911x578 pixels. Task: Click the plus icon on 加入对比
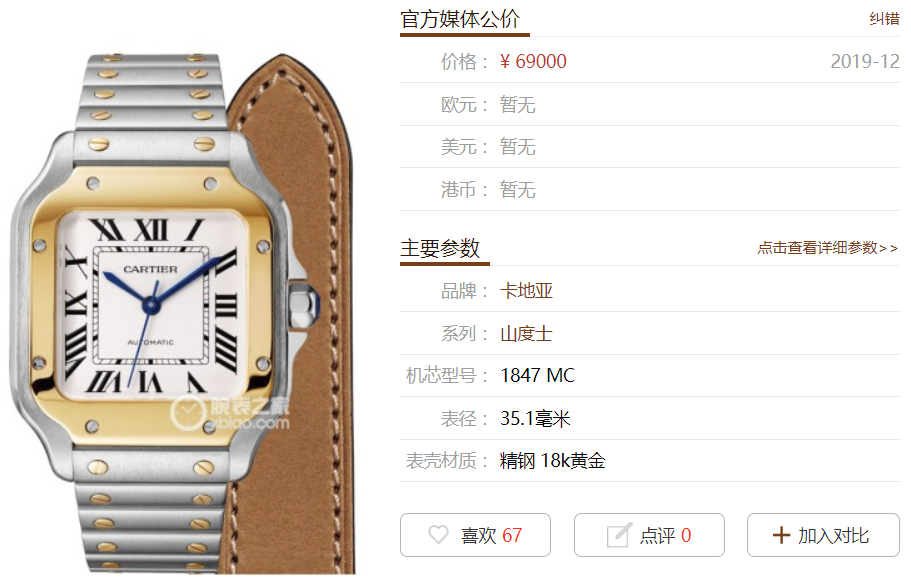[x=781, y=535]
